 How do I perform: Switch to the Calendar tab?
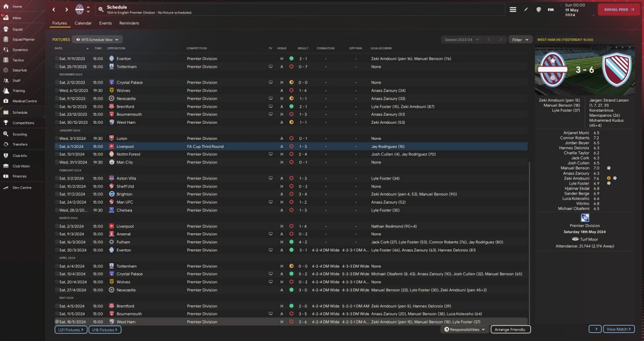[x=83, y=23]
